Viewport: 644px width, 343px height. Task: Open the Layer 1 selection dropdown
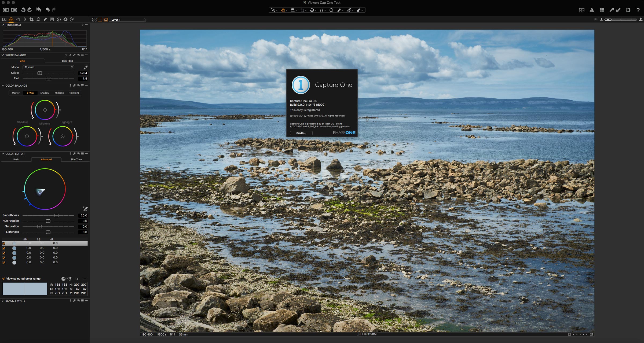128,20
